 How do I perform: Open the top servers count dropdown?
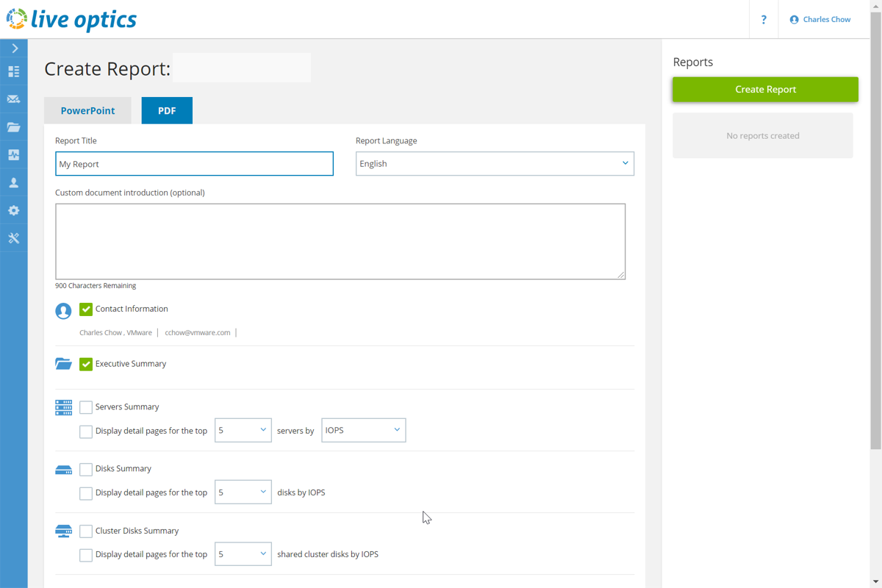pos(243,430)
